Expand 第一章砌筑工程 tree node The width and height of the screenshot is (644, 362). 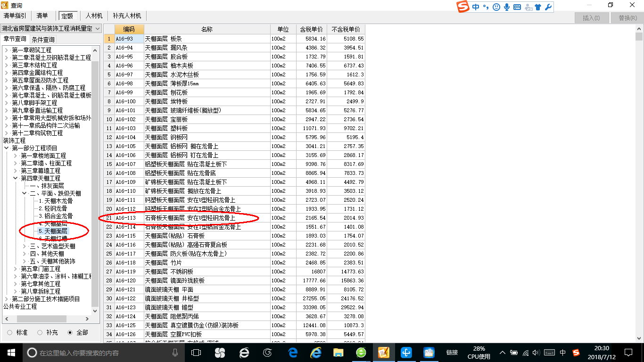pos(6,50)
